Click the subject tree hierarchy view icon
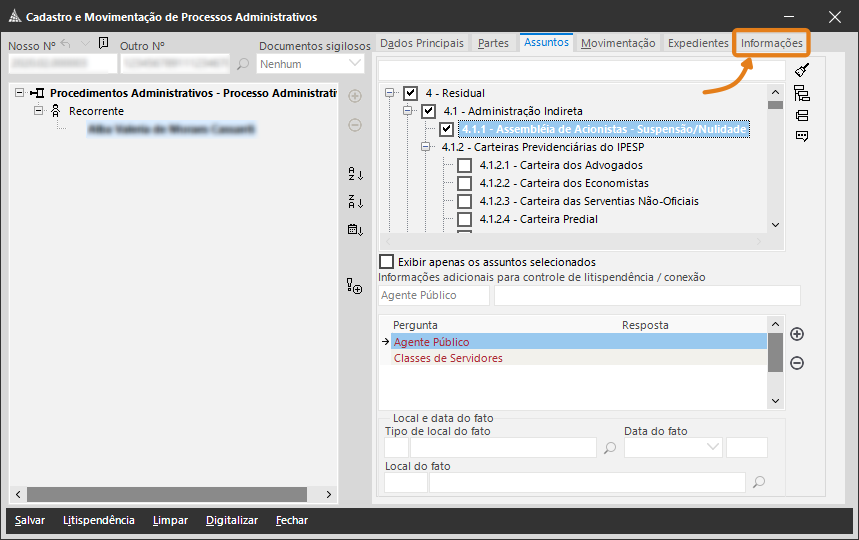The width and height of the screenshot is (859, 540). (x=802, y=93)
